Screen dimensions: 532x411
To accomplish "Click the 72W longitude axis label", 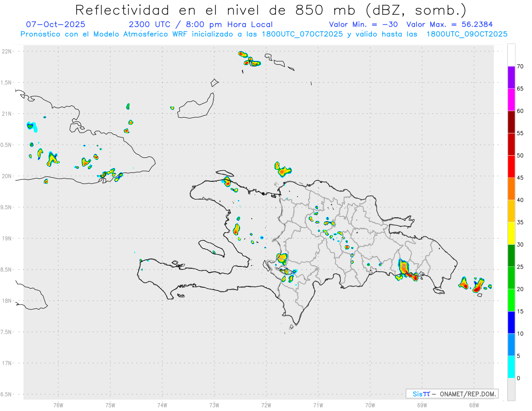I will (266, 404).
